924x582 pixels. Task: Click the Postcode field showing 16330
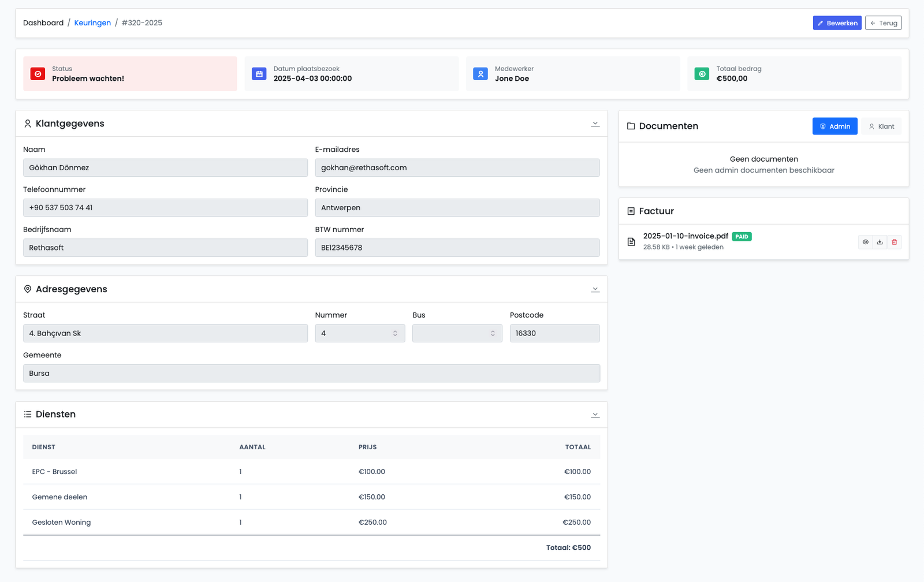pyautogui.click(x=554, y=333)
